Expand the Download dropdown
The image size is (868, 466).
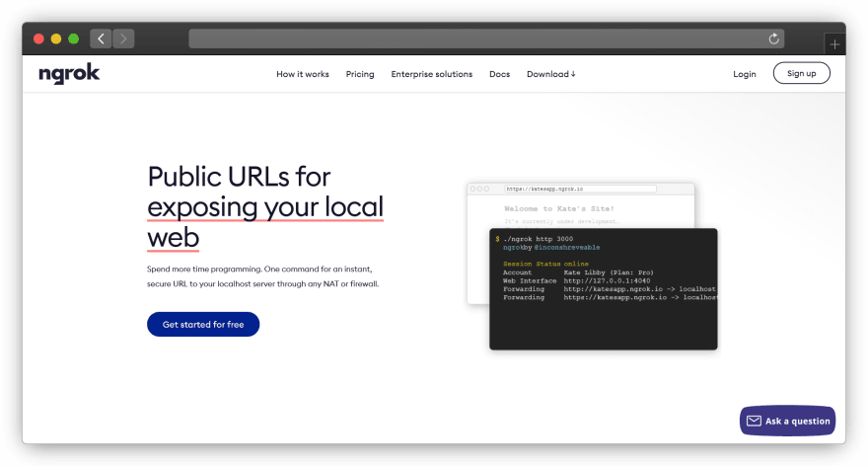pyautogui.click(x=550, y=74)
